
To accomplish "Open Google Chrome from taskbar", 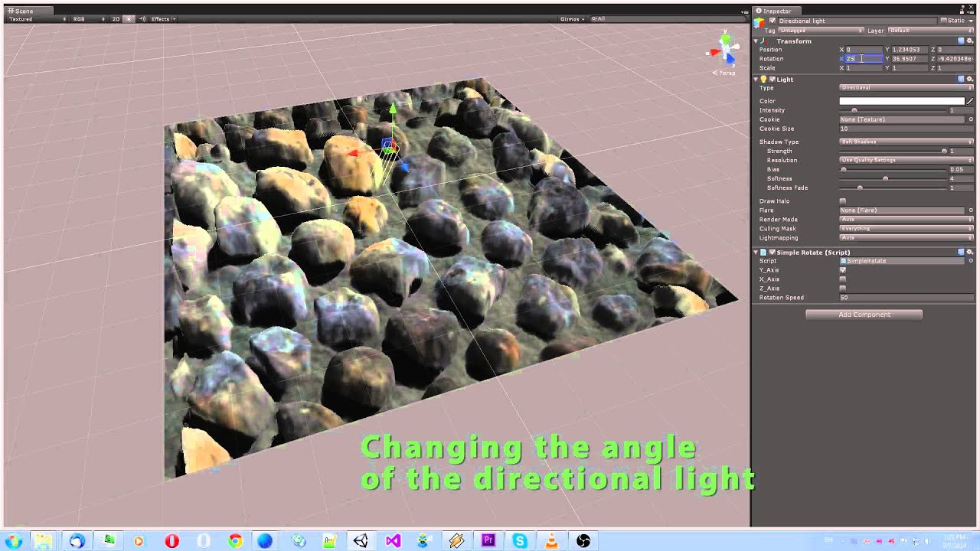I will (235, 541).
